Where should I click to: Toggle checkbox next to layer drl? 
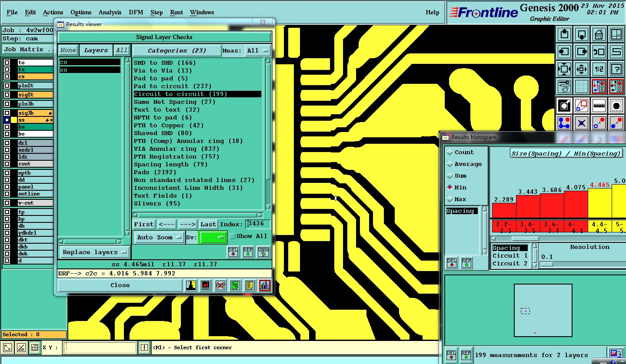point(7,143)
